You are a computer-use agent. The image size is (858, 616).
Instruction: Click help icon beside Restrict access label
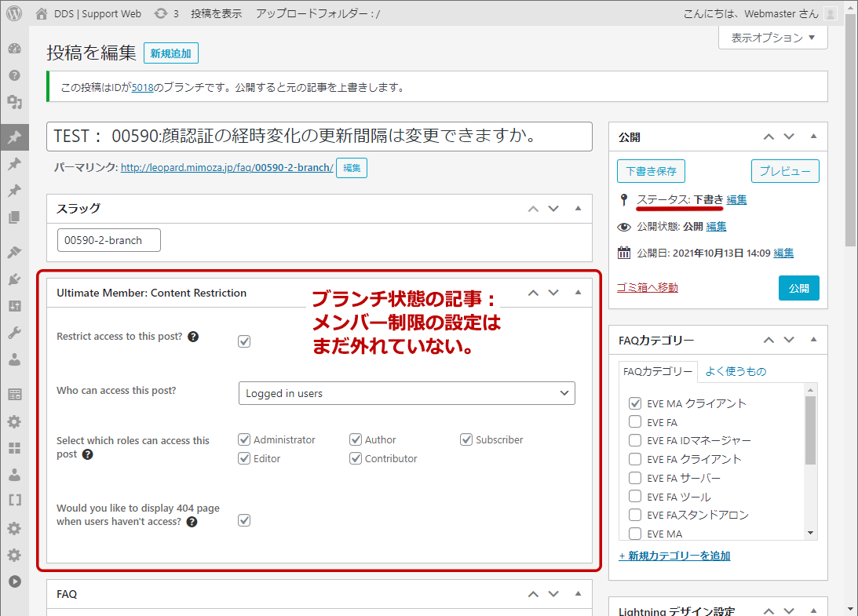193,337
